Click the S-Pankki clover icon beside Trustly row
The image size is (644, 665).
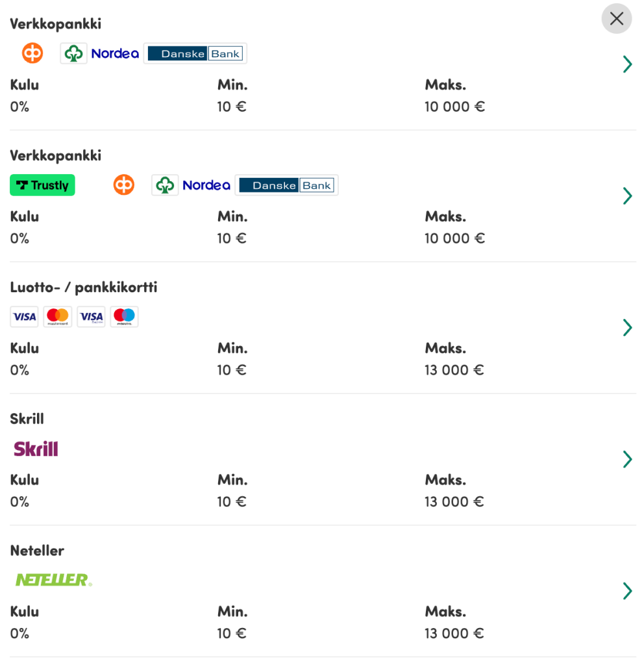(165, 185)
